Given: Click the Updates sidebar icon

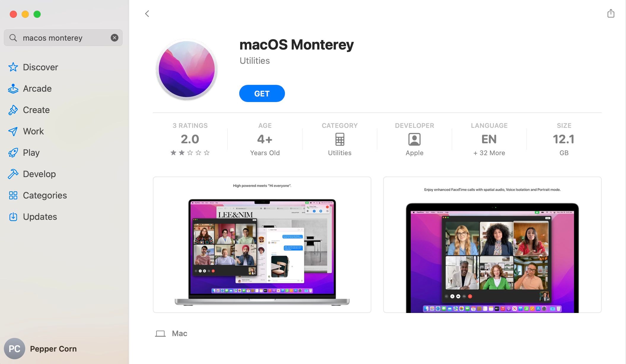Looking at the screenshot, I should [x=12, y=216].
